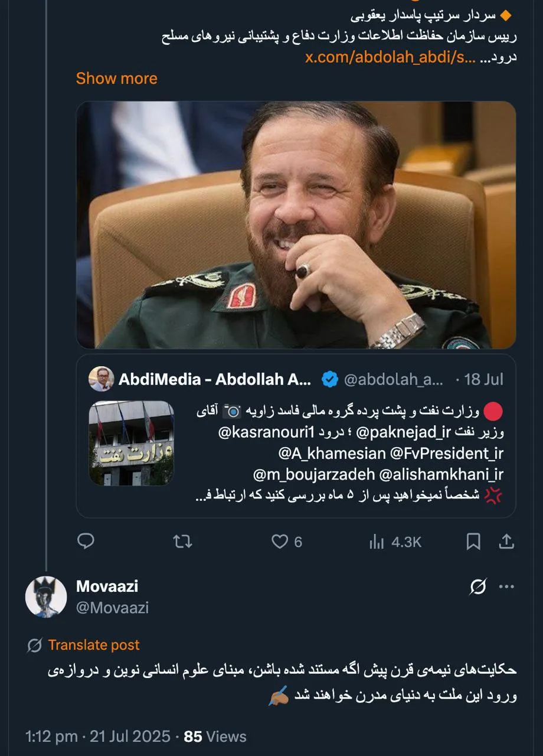Image resolution: width=543 pixels, height=756 pixels.
Task: Open the officer photo attachment
Action: click(x=296, y=225)
